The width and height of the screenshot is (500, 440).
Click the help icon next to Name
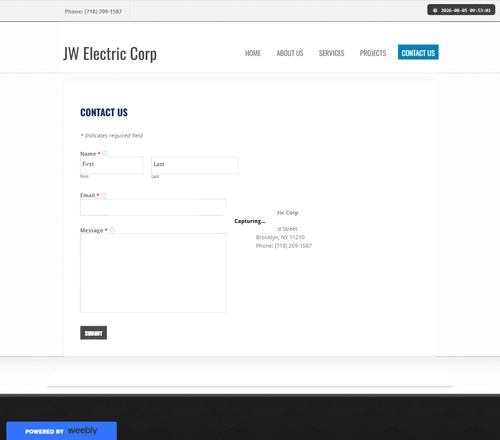click(105, 153)
